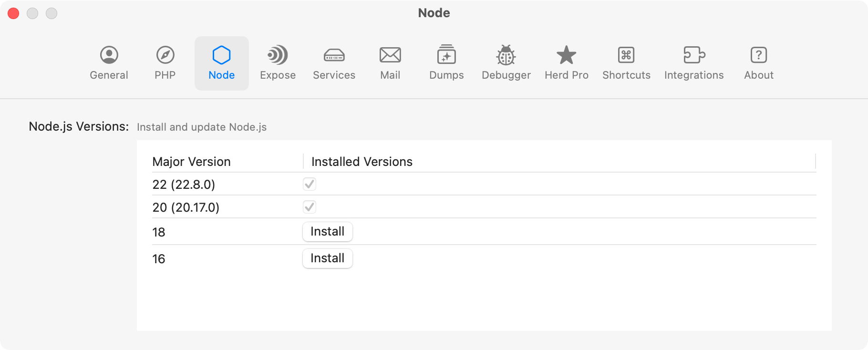Show the Dumps settings pane
Viewport: 868px width, 350px height.
(x=446, y=63)
